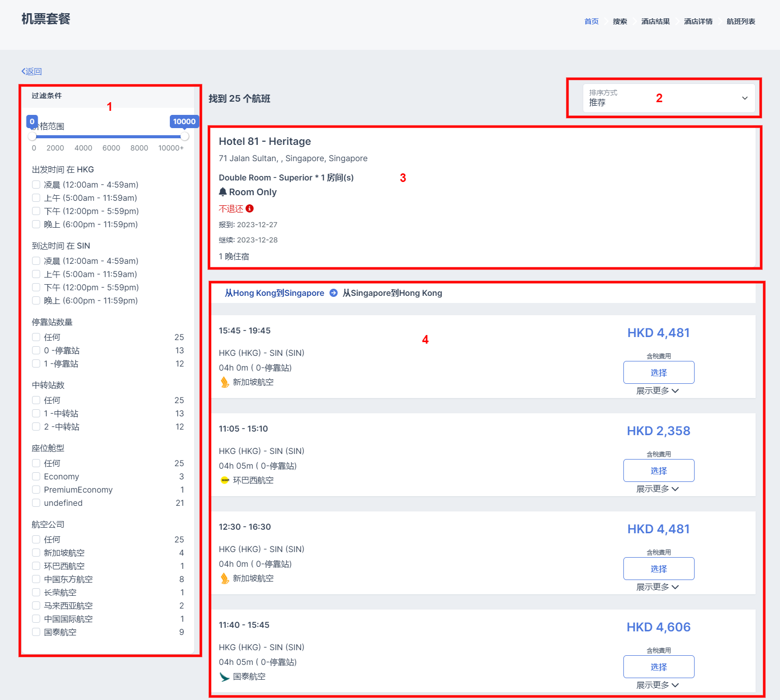Click Singapore Airlines logo on 12:30 flight
This screenshot has width=780, height=700.
pyautogui.click(x=225, y=579)
